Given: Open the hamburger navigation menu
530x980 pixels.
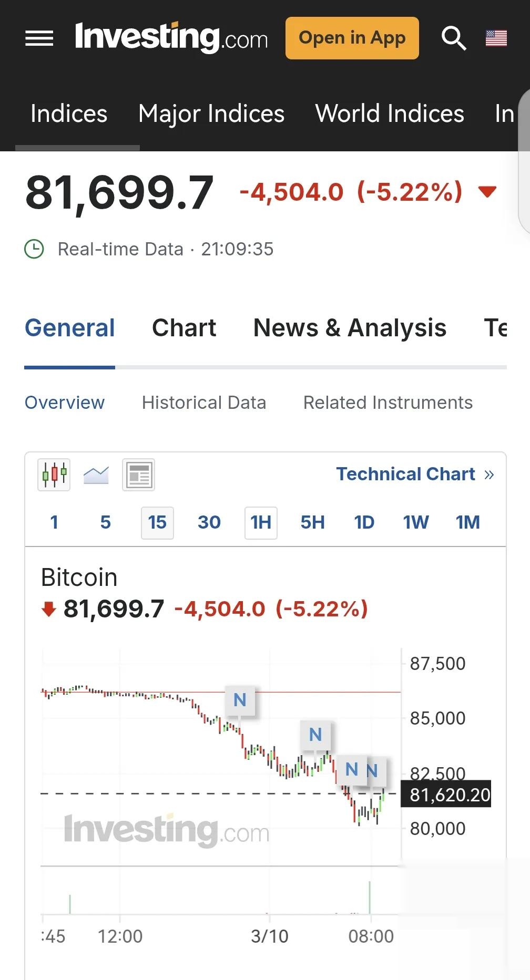Looking at the screenshot, I should tap(39, 38).
